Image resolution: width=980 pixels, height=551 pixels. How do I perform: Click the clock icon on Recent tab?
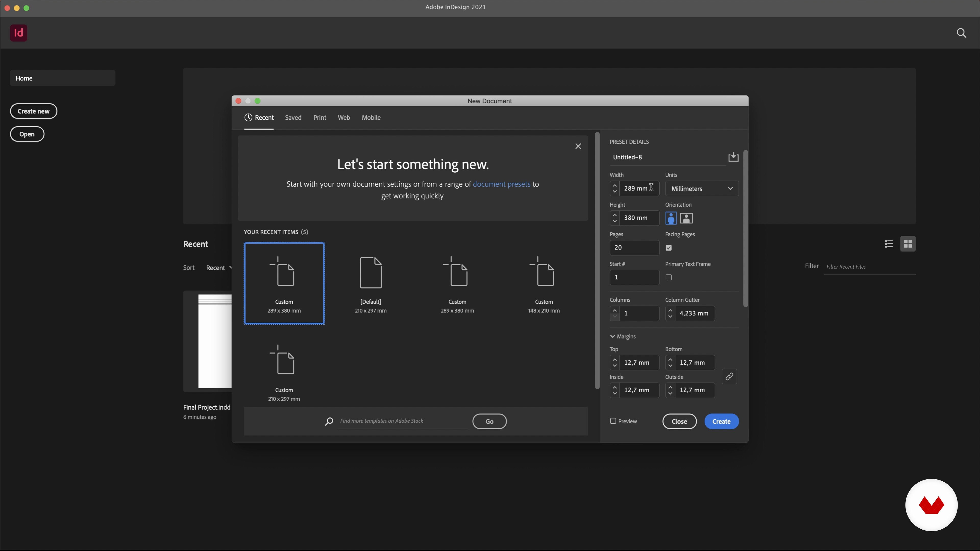coord(248,118)
